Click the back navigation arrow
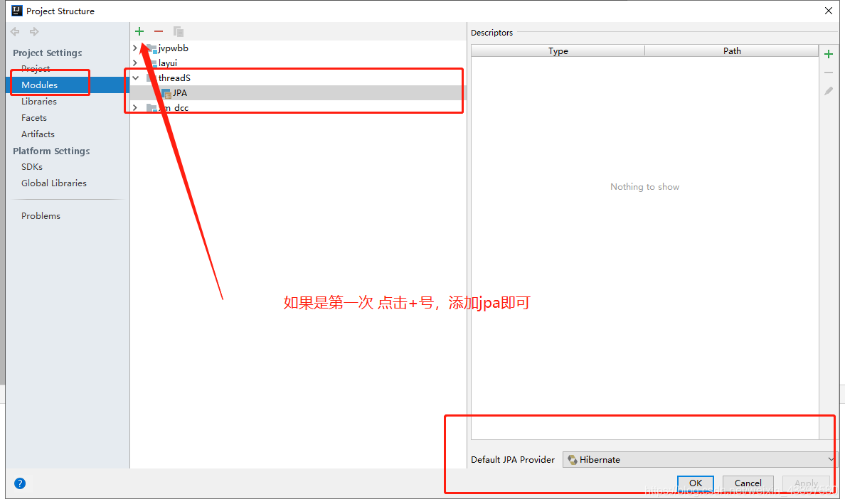The image size is (845, 504). pyautogui.click(x=15, y=32)
